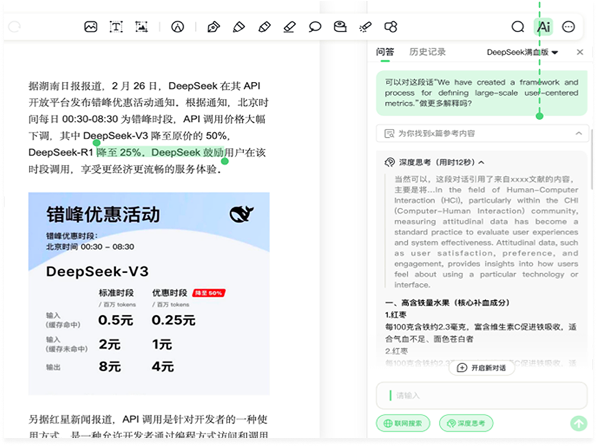Viewport: 597px width, 446px height.
Task: Select the lasso selection tool
Action: pos(315,27)
